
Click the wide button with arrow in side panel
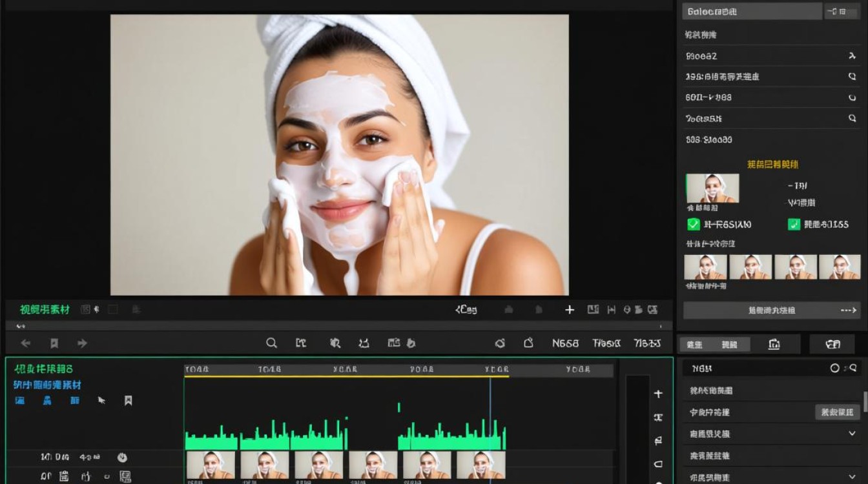772,310
